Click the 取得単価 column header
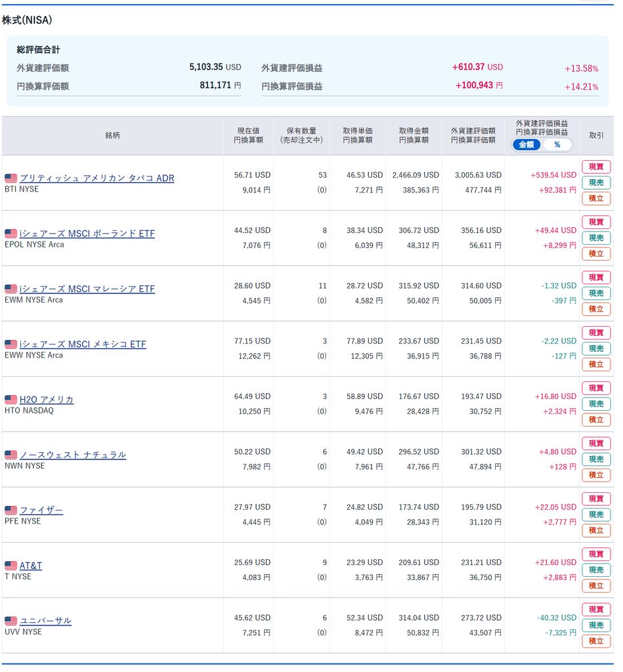623x672 pixels. (358, 135)
